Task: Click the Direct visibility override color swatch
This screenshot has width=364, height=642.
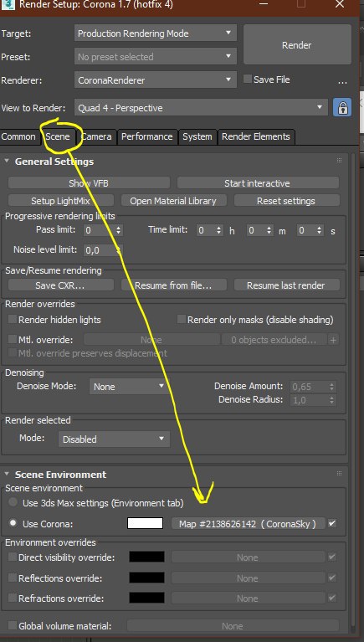Action: click(x=146, y=557)
